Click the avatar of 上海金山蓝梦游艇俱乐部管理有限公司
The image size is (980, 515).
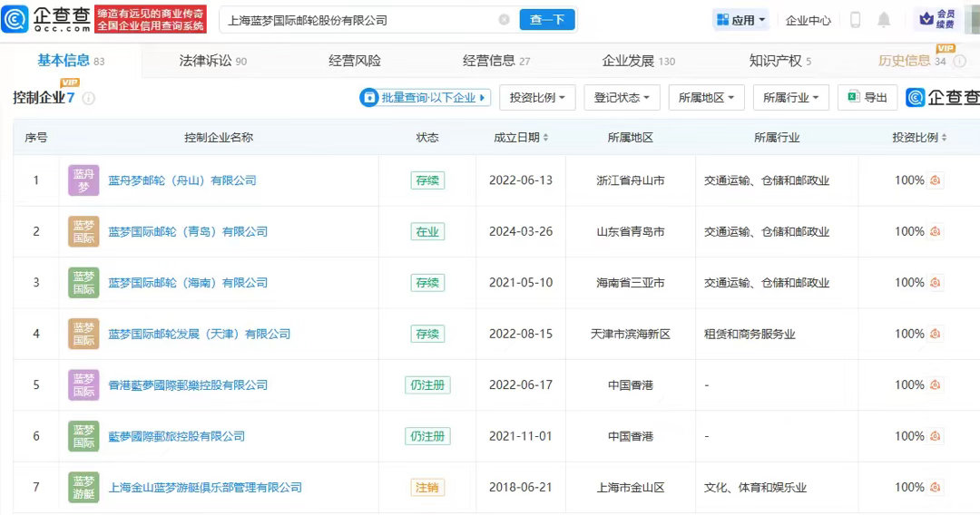[83, 488]
